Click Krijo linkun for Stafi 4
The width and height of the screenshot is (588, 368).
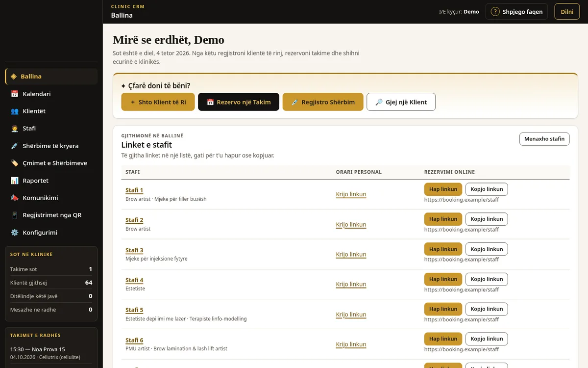click(351, 284)
